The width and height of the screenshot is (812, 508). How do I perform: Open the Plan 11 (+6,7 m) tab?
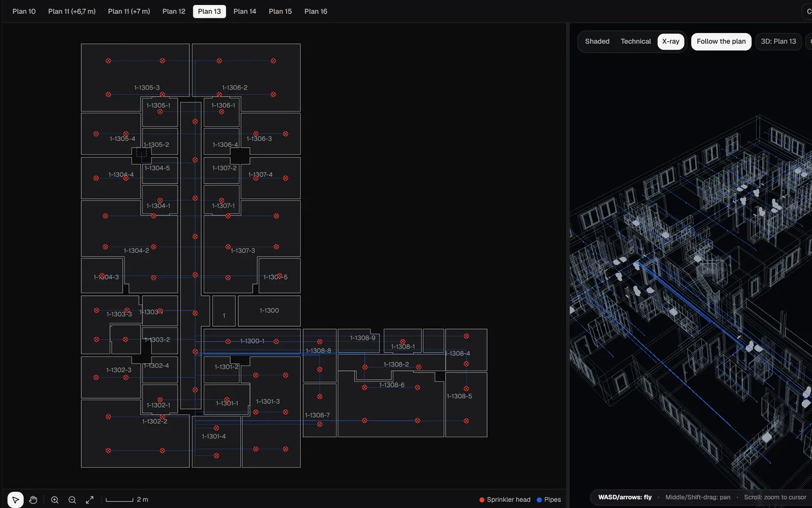pyautogui.click(x=72, y=11)
